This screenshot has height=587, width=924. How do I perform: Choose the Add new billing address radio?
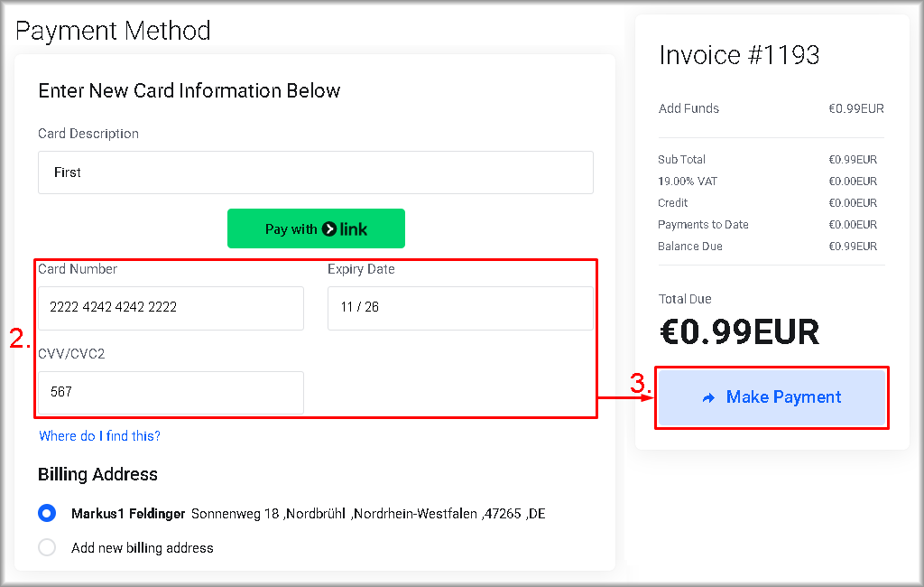[47, 547]
